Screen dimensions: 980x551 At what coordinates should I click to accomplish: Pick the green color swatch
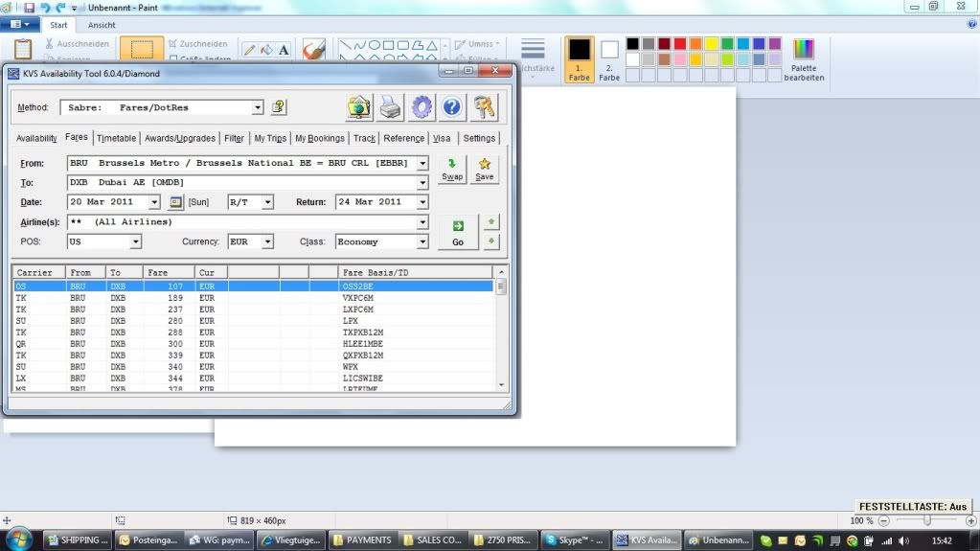pos(727,44)
